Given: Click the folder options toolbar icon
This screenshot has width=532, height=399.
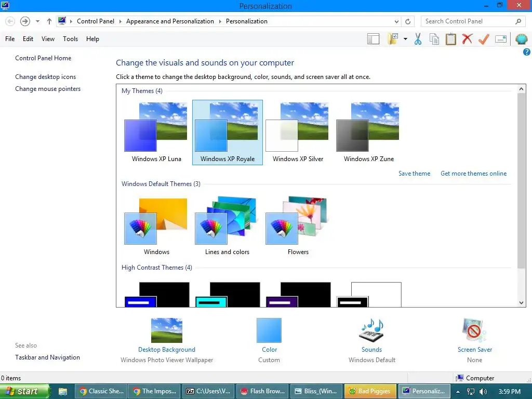Looking at the screenshot, I should (x=393, y=39).
